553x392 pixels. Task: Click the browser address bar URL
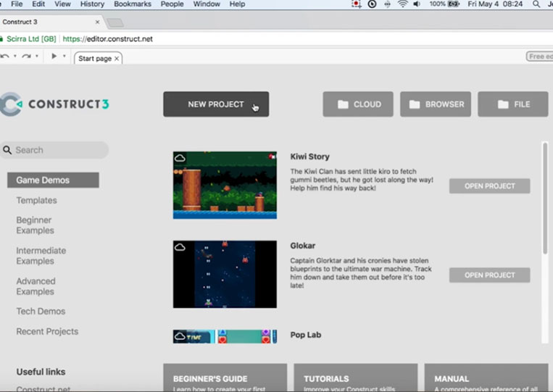click(x=107, y=39)
